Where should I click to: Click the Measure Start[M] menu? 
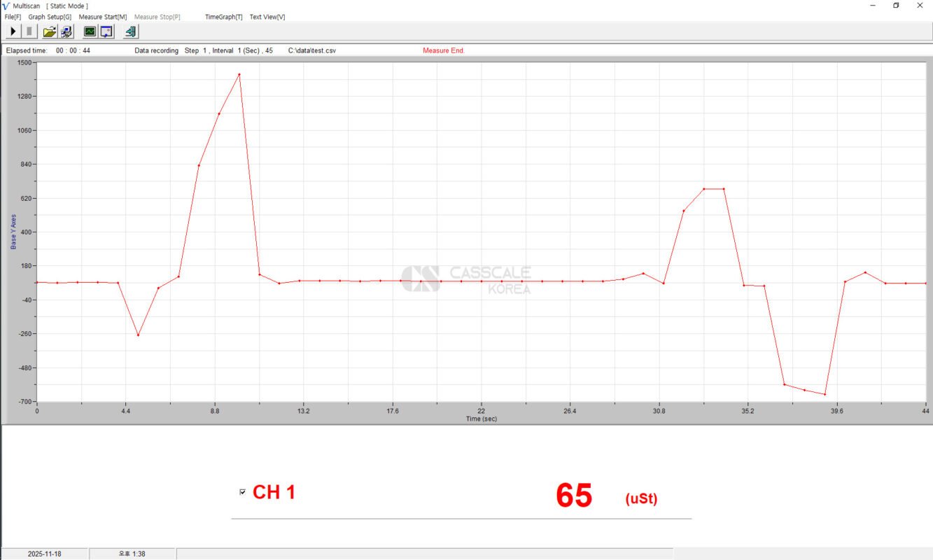tap(103, 17)
